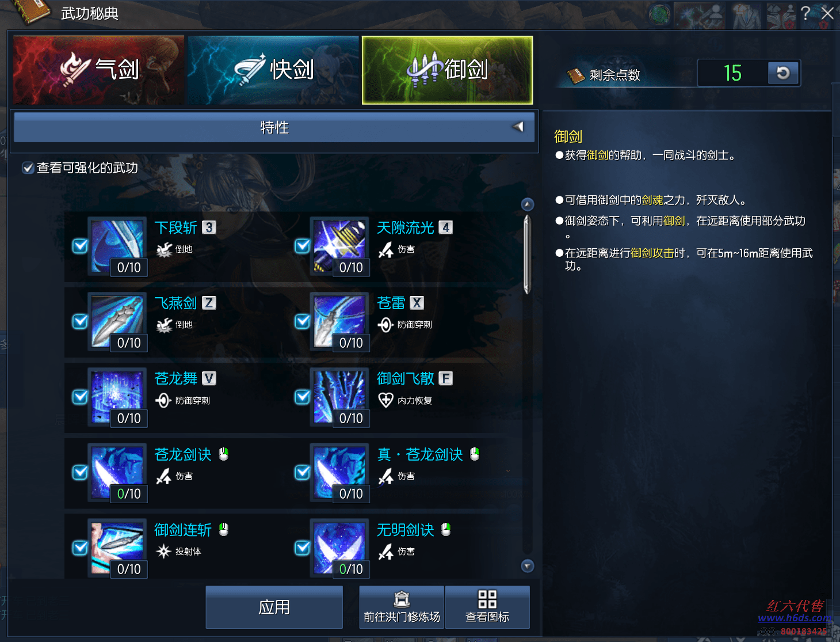The image size is (840, 642).
Task: Click the scroll-up arrow of skill list
Action: click(527, 204)
